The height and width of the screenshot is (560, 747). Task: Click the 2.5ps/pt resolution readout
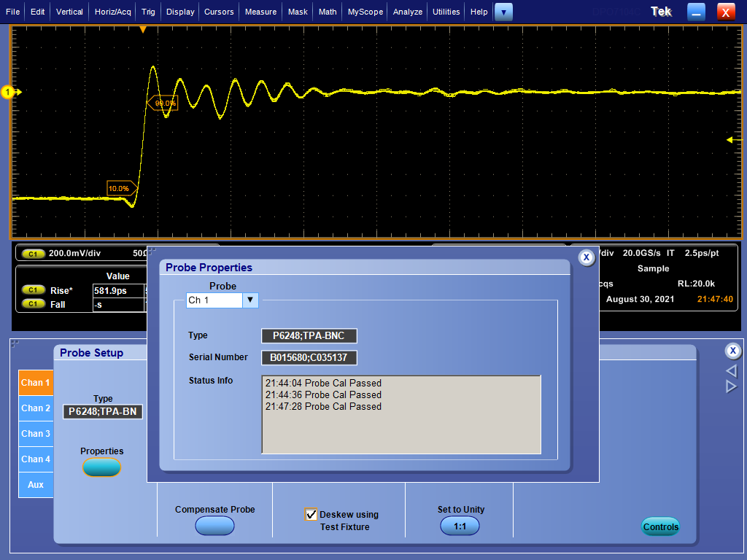coord(702,253)
